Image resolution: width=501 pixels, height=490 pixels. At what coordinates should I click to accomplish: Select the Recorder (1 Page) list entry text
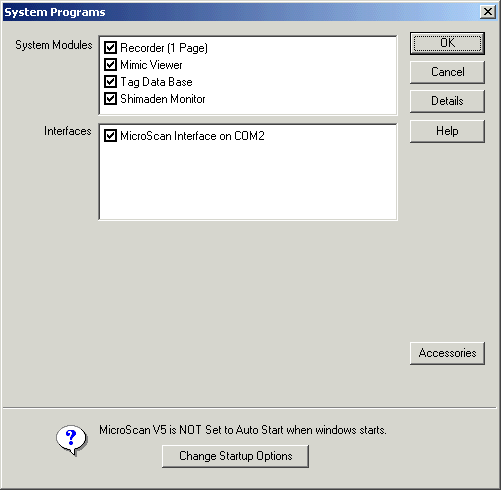pos(164,48)
